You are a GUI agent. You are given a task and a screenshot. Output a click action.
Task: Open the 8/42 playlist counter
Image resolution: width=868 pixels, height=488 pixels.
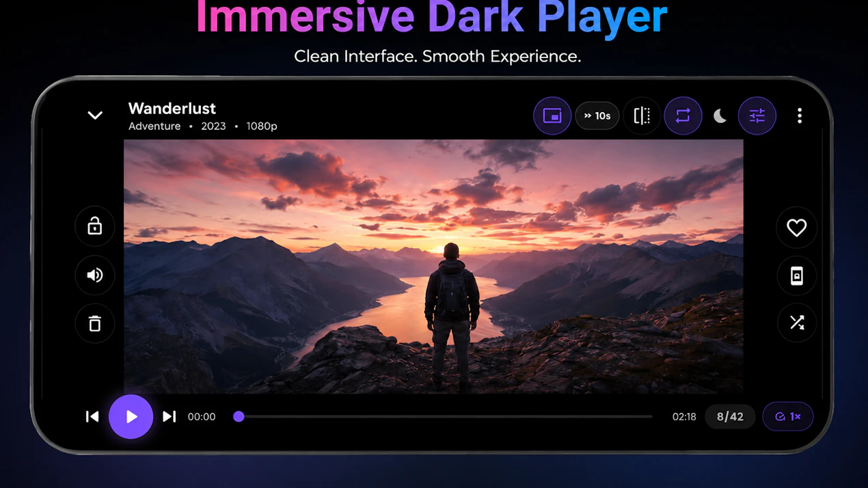pos(730,416)
